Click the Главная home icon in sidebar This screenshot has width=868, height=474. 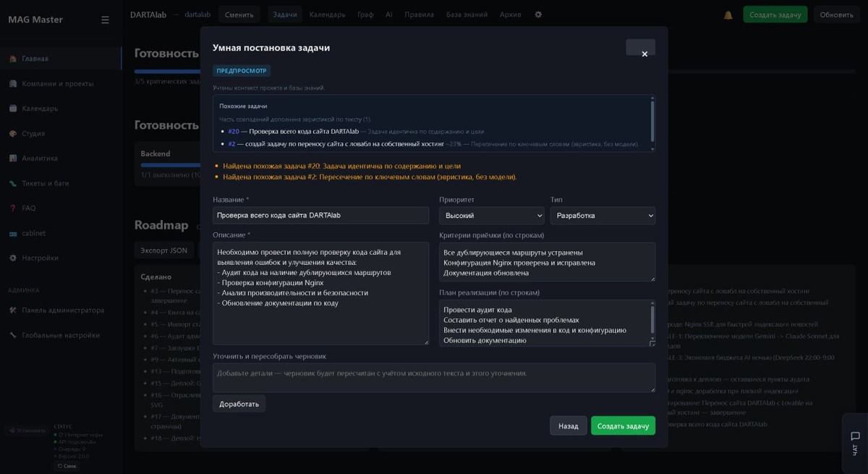13,59
